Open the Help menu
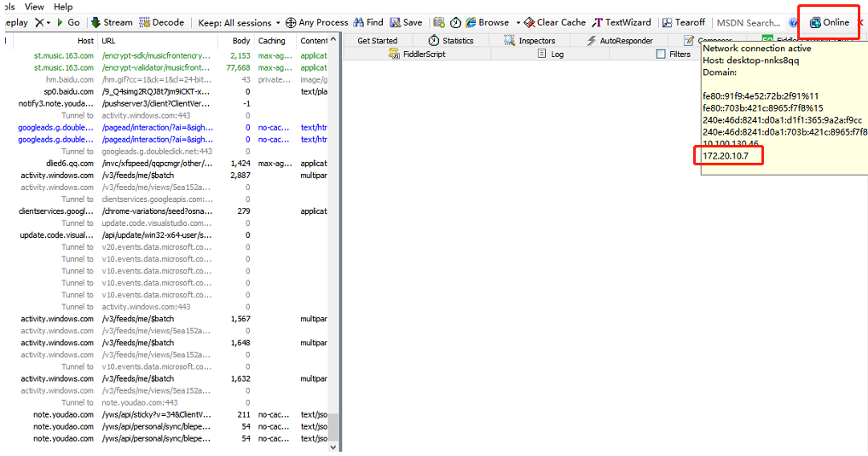The height and width of the screenshot is (456, 868). pos(63,7)
